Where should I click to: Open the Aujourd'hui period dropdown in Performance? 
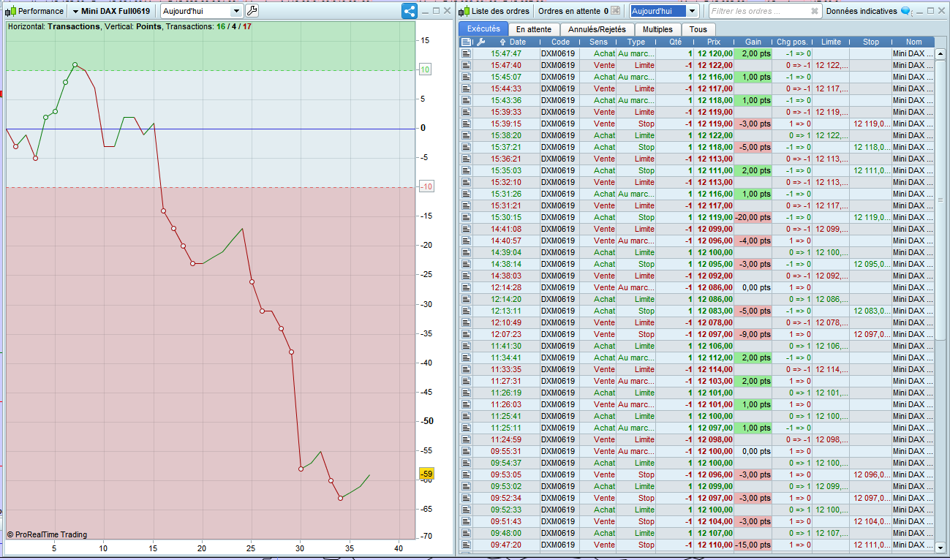coord(202,11)
